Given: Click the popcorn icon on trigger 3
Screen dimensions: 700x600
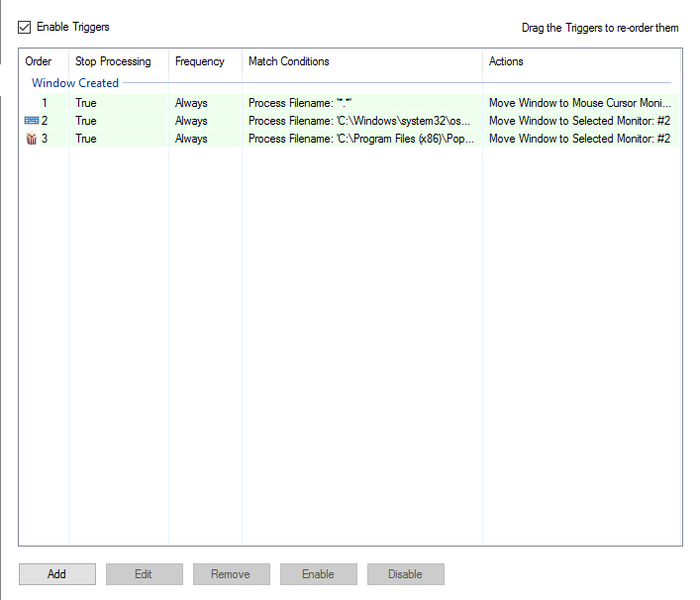Looking at the screenshot, I should [31, 139].
